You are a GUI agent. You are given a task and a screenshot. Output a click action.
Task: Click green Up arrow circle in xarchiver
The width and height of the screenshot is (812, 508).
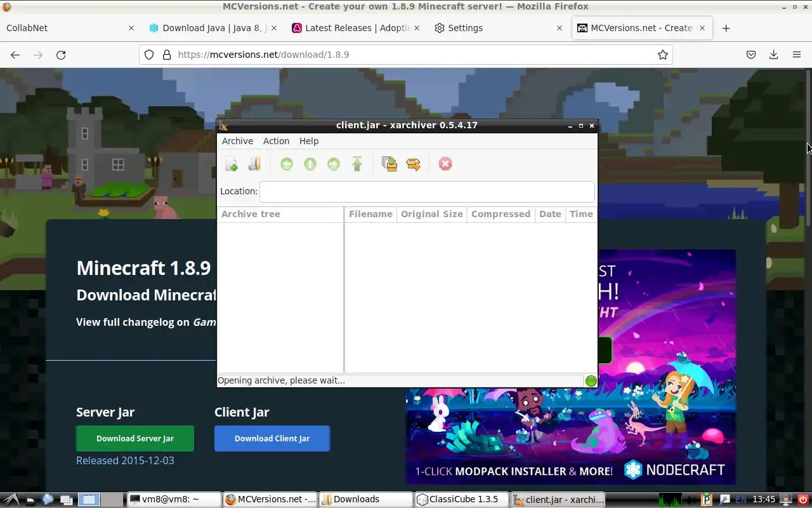[x=310, y=164]
